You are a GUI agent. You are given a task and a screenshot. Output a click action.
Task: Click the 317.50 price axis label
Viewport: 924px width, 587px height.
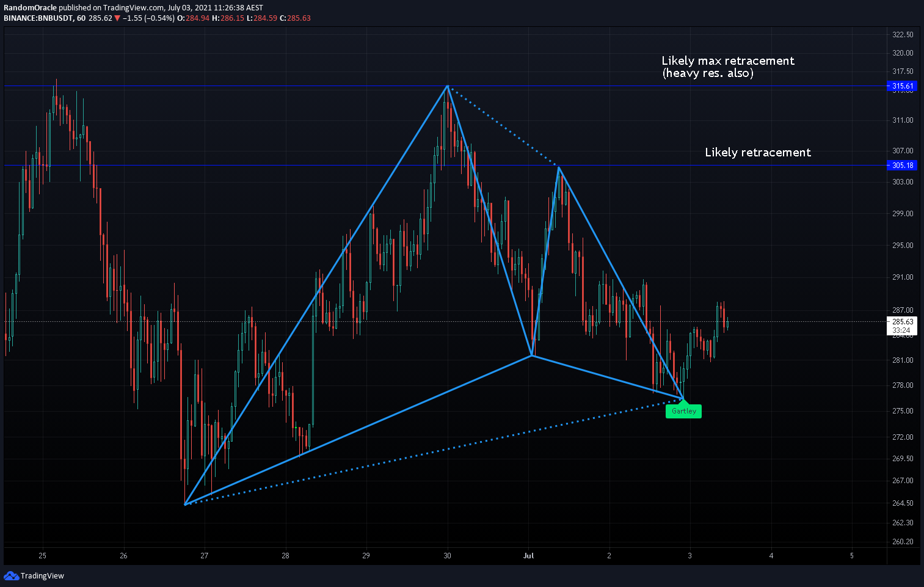click(903, 71)
